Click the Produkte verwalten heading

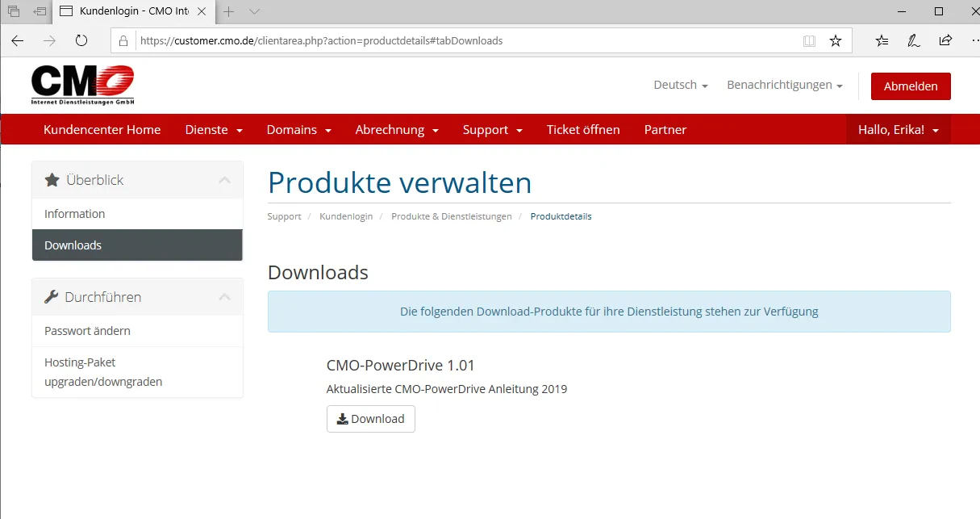[399, 183]
